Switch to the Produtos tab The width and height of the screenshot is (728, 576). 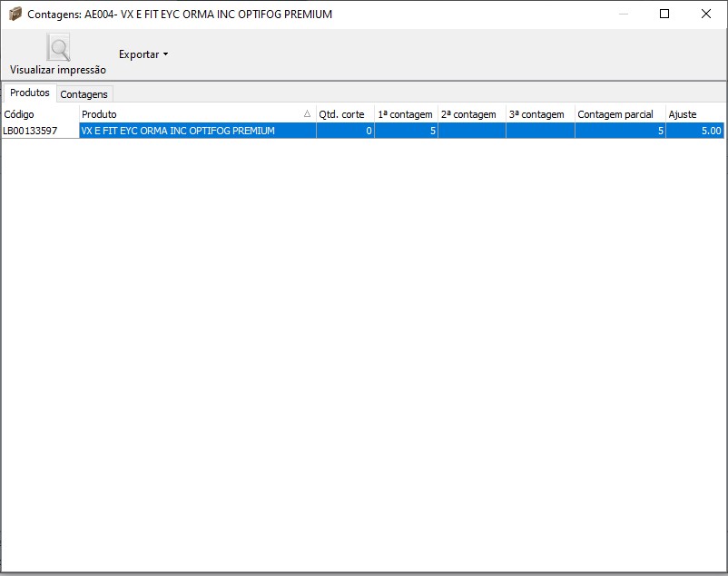point(30,93)
